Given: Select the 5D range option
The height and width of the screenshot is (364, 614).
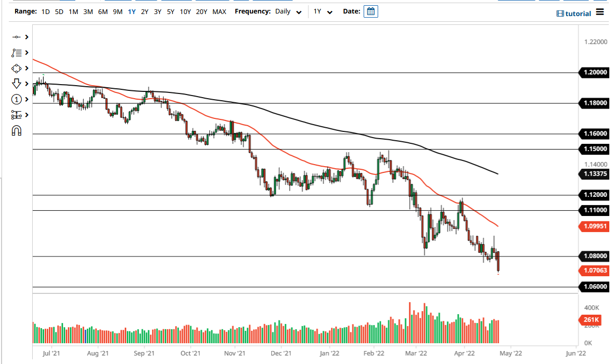Looking at the screenshot, I should tap(59, 11).
